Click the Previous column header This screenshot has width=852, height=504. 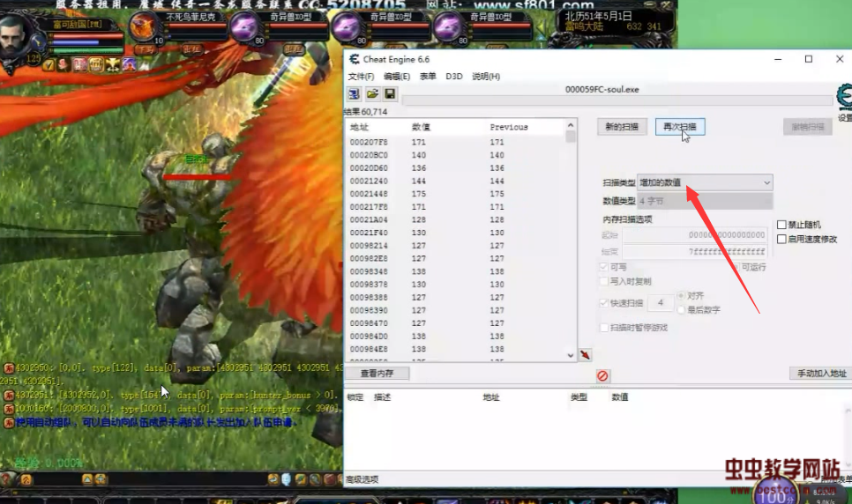509,127
